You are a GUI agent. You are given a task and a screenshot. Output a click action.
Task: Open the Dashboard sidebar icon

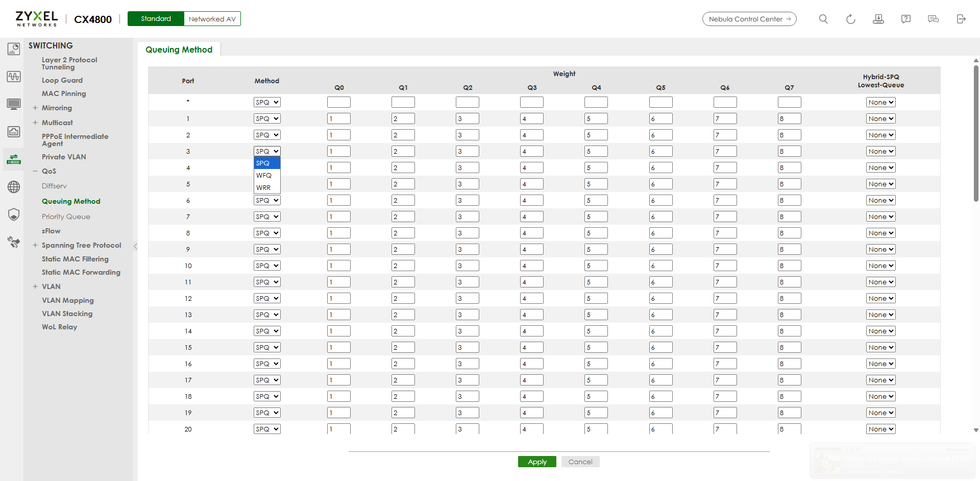[x=14, y=49]
